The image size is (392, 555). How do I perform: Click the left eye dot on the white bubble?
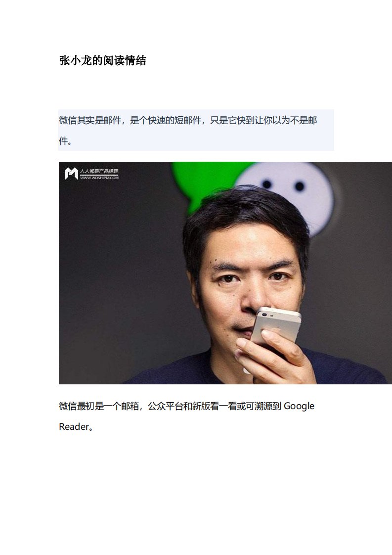tap(267, 184)
